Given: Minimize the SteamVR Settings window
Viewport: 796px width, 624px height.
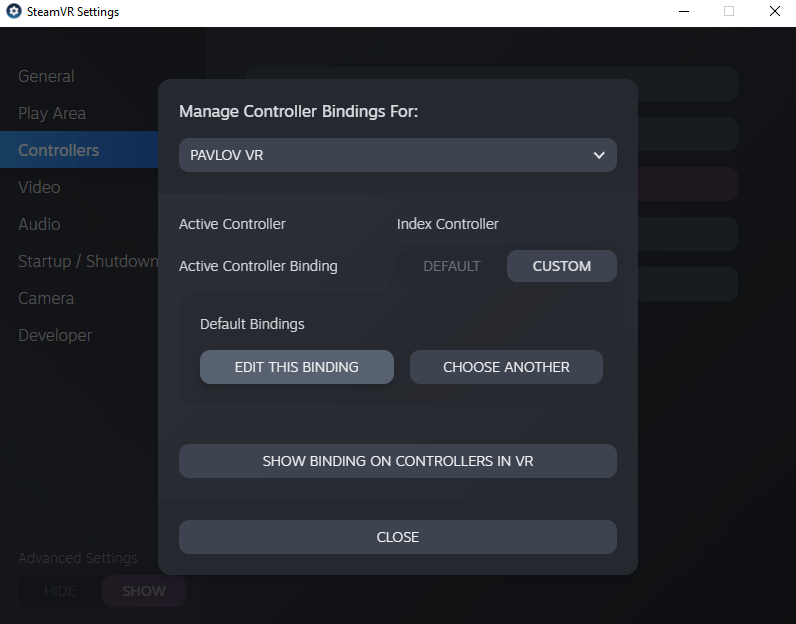Looking at the screenshot, I should pyautogui.click(x=682, y=12).
